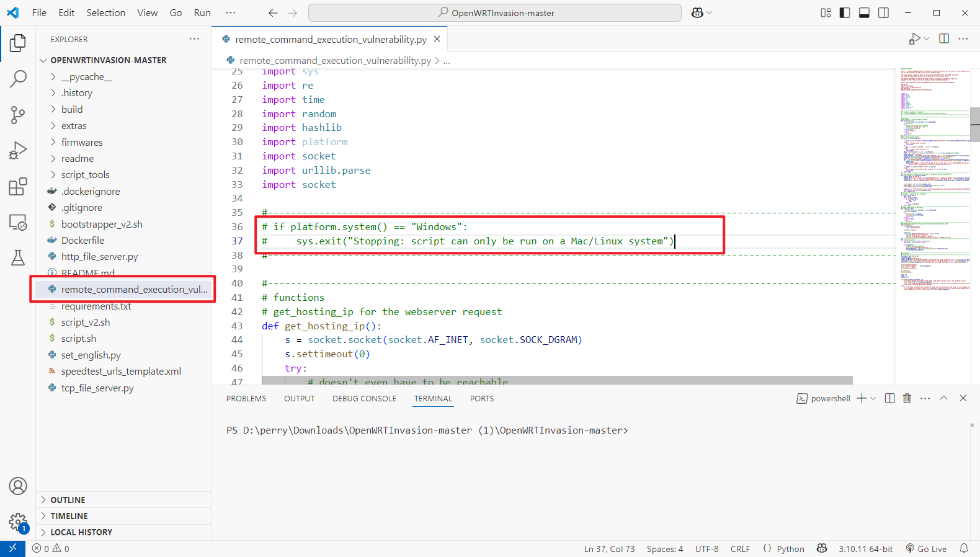Open the Run menu
Screen dimensions: 980x557
(202, 12)
